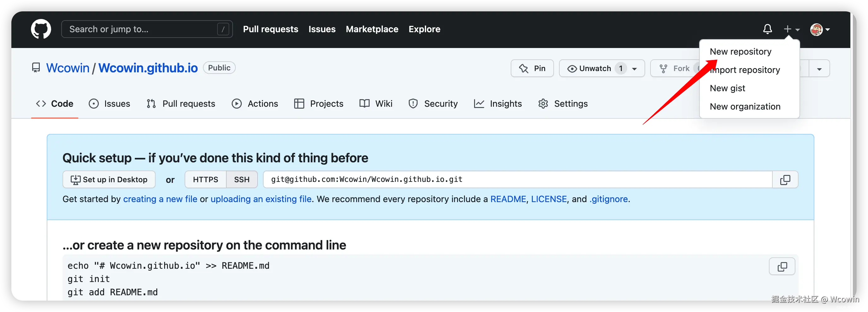Screen dimensions: 868x312
Task: Choose New repository from menu
Action: [x=740, y=51]
